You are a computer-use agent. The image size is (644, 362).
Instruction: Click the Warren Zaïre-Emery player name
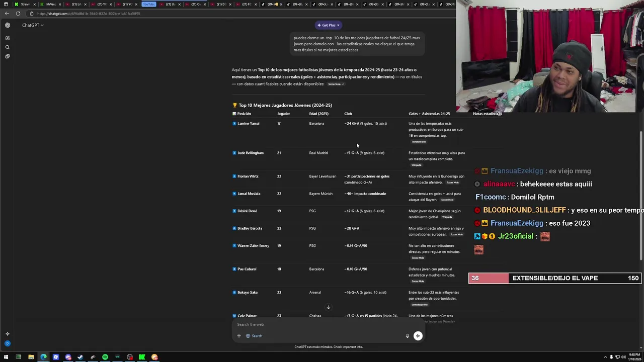254,246
